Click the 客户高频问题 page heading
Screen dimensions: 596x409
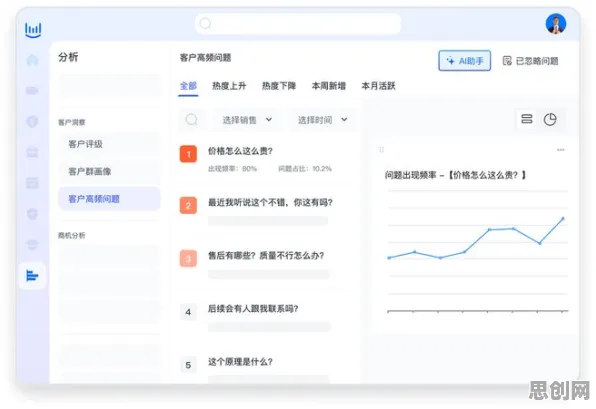[x=206, y=58]
